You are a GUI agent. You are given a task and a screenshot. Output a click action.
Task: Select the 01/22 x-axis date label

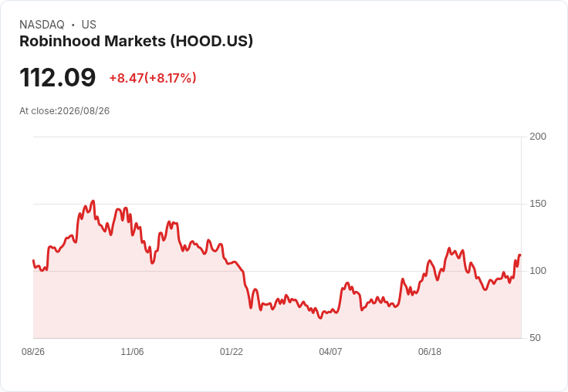pos(232,352)
